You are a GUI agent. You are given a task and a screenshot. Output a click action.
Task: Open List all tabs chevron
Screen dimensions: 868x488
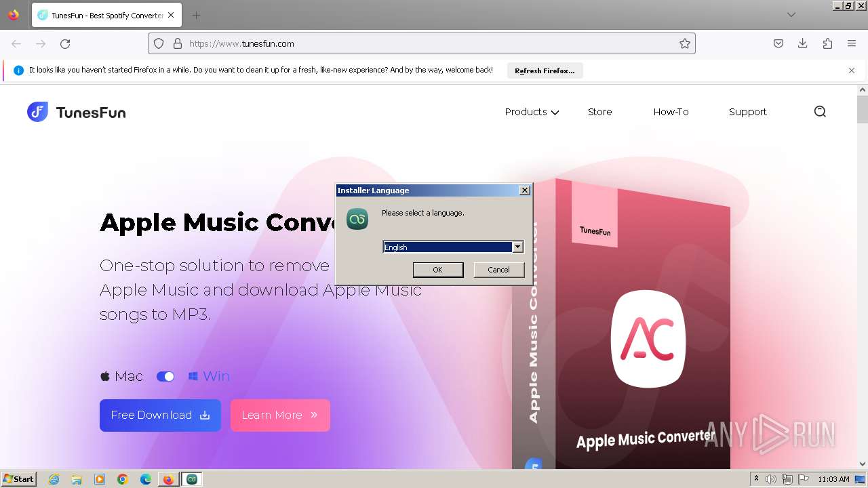pyautogui.click(x=791, y=15)
